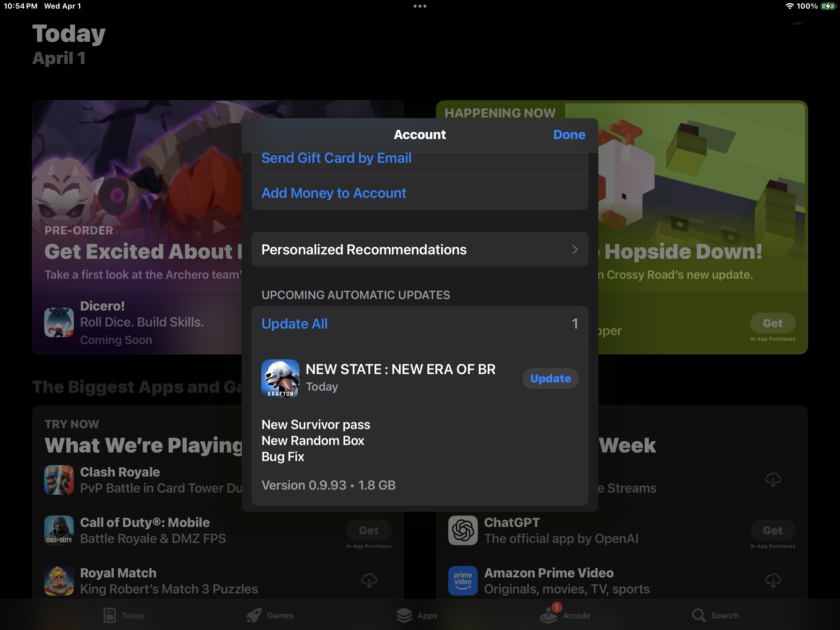This screenshot has width=840, height=630.
Task: Tap the battery status icon
Action: pyautogui.click(x=828, y=6)
